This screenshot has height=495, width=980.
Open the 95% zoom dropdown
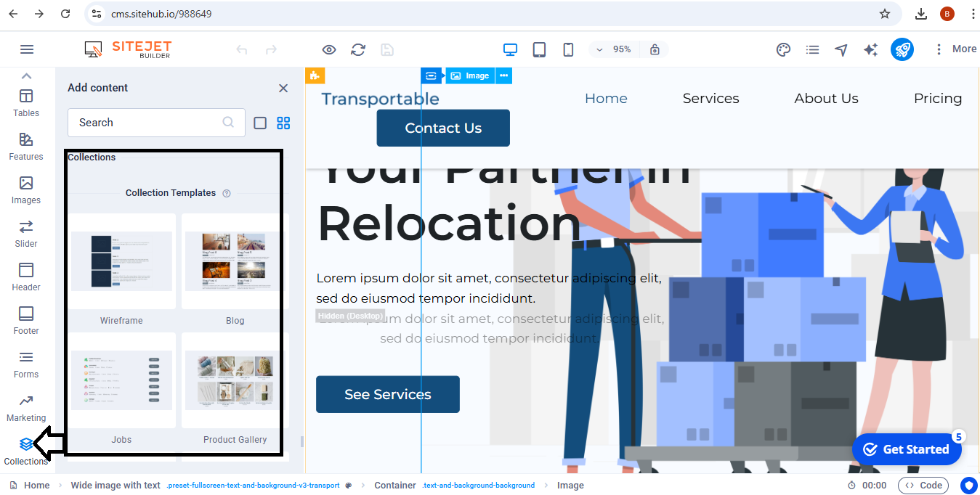pos(614,49)
